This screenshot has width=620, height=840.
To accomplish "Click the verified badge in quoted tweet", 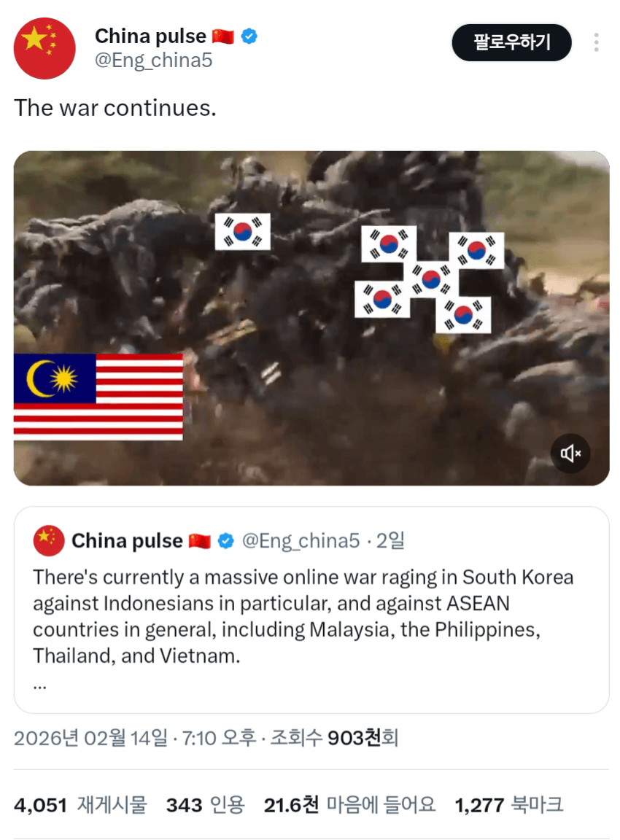I will 225,541.
